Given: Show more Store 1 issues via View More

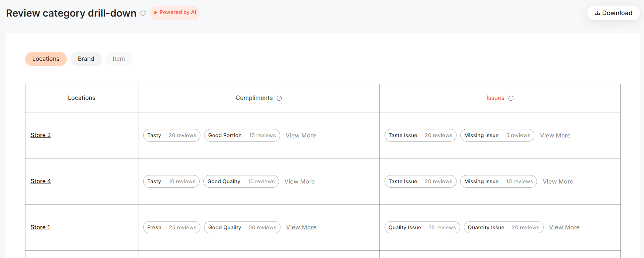Looking at the screenshot, I should [564, 227].
